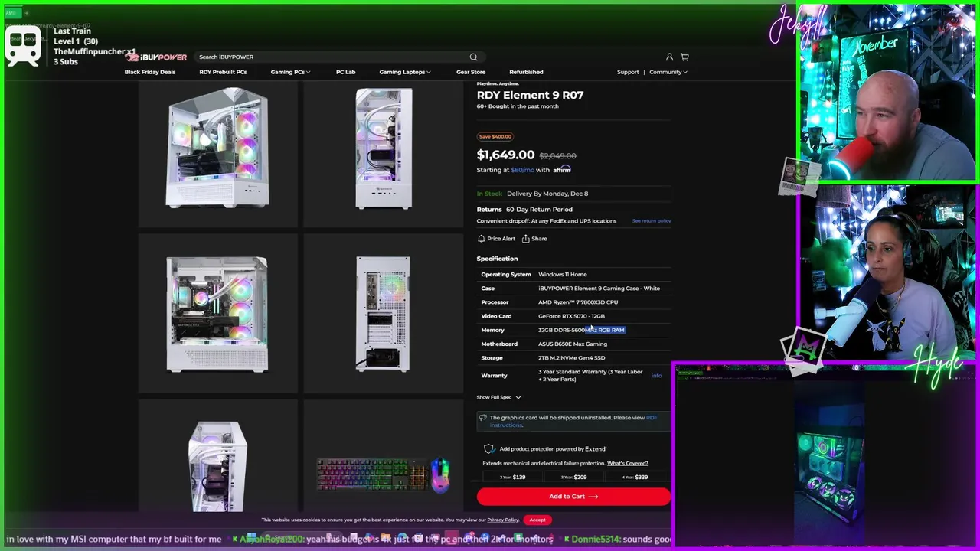This screenshot has width=980, height=551.
Task: Click the Price Alert bell icon
Action: (481, 239)
